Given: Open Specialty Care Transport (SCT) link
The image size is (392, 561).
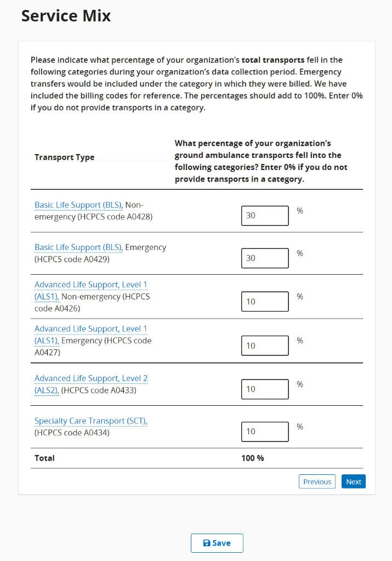Looking at the screenshot, I should click(x=90, y=421).
